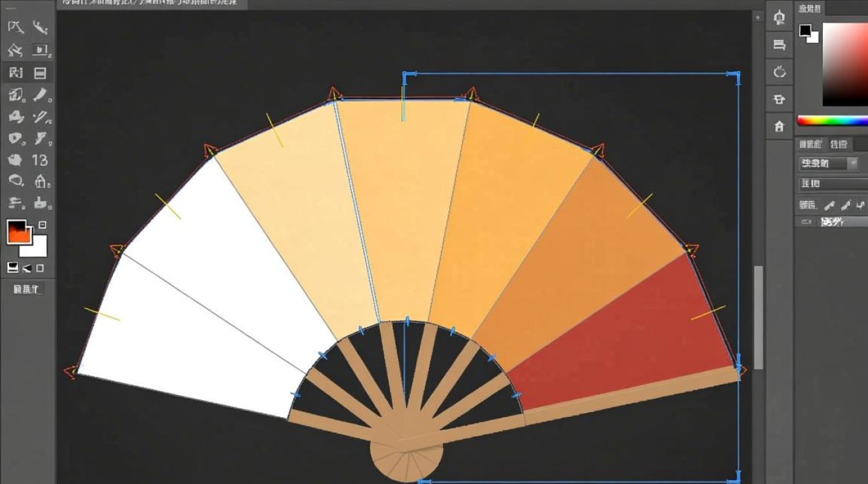Click first brush-like icon in layers lock row
The image size is (868, 484).
[x=828, y=205]
